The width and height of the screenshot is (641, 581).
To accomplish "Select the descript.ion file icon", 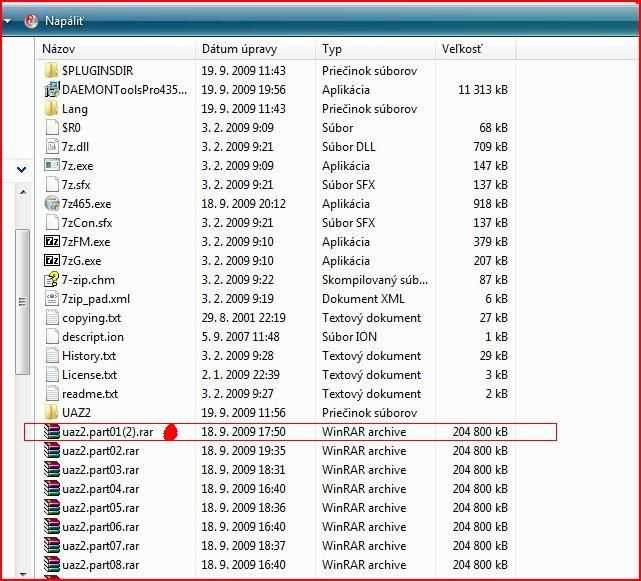I will coord(52,336).
